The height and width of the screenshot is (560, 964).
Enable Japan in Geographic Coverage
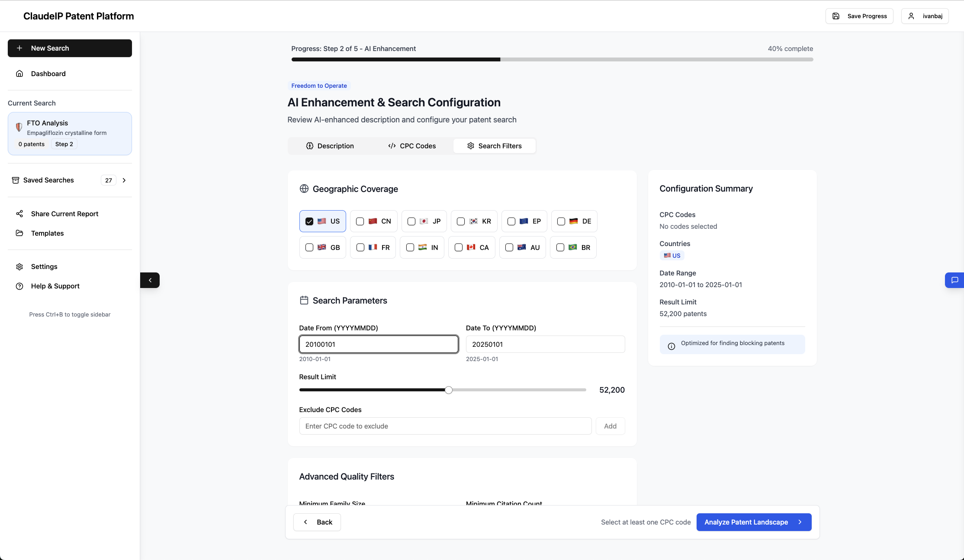411,221
